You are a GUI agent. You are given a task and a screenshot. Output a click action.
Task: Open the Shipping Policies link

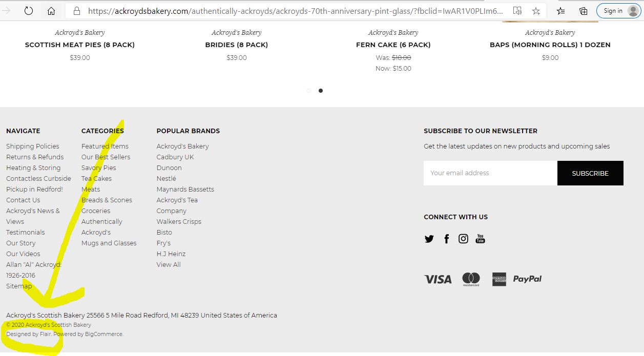coord(33,146)
